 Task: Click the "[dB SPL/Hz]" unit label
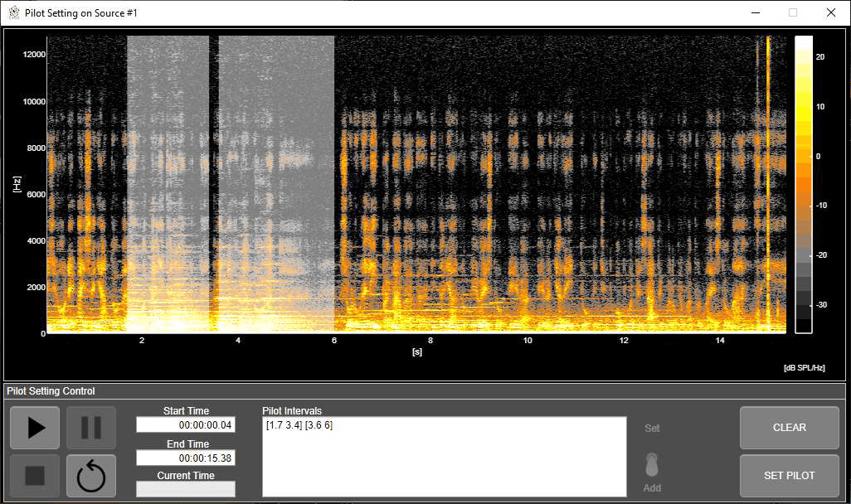coord(805,368)
